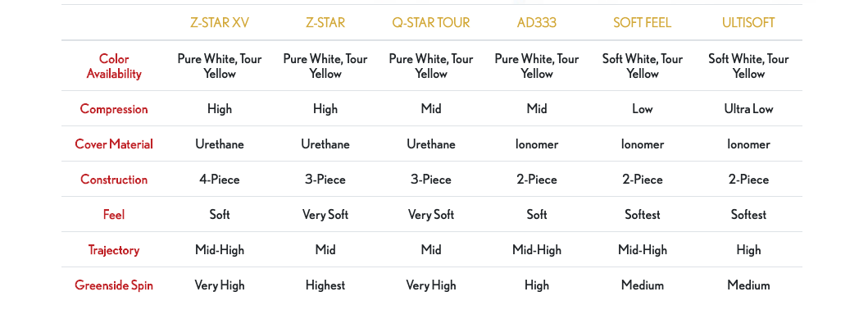Image resolution: width=868 pixels, height=319 pixels.
Task: Click the Feel row label
Action: point(114,215)
